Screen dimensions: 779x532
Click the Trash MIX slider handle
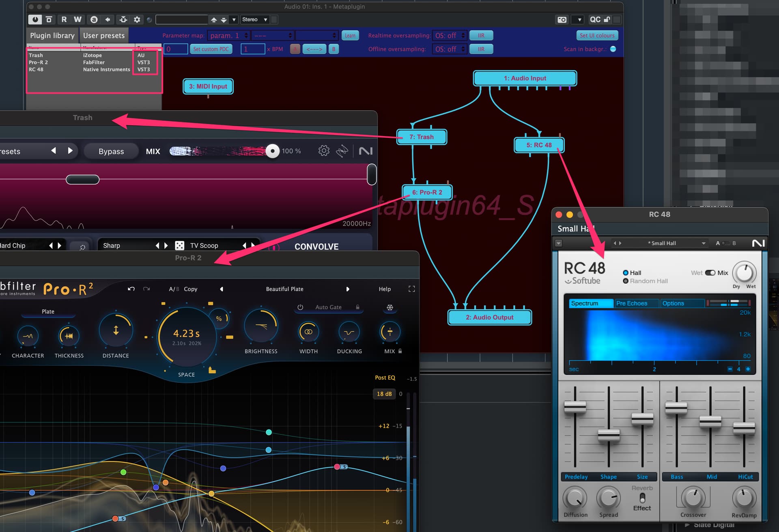pos(273,151)
